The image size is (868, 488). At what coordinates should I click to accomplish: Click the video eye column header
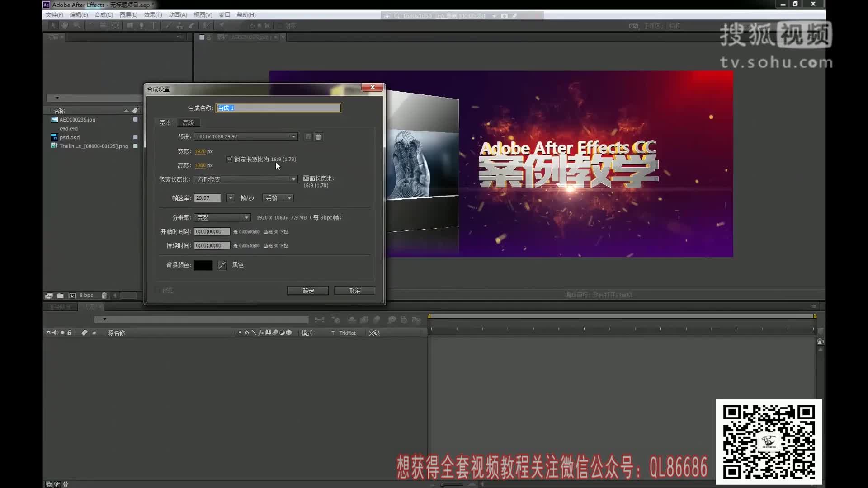pos(48,333)
